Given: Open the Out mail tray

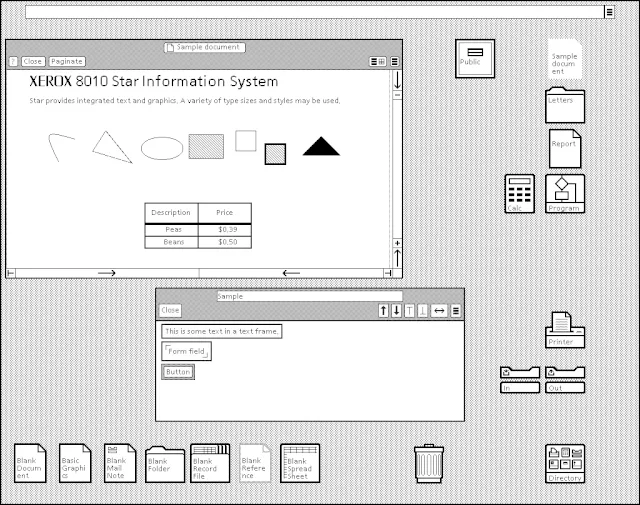Looking at the screenshot, I should click(565, 380).
